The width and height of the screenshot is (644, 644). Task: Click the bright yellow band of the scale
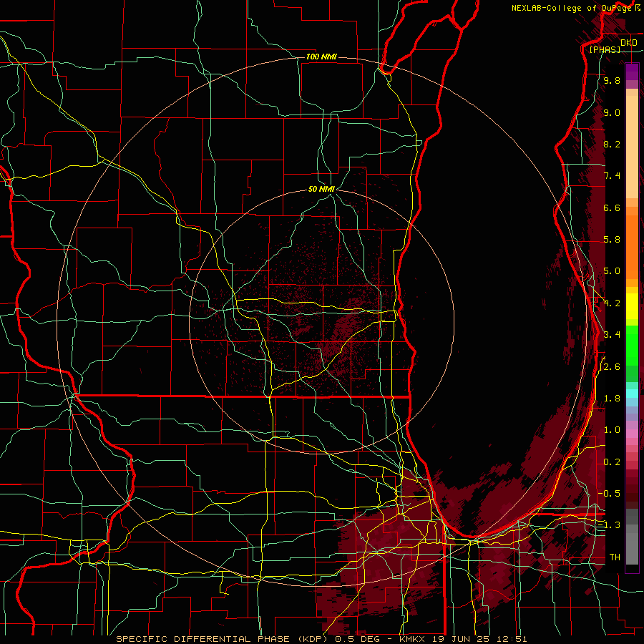(632, 306)
